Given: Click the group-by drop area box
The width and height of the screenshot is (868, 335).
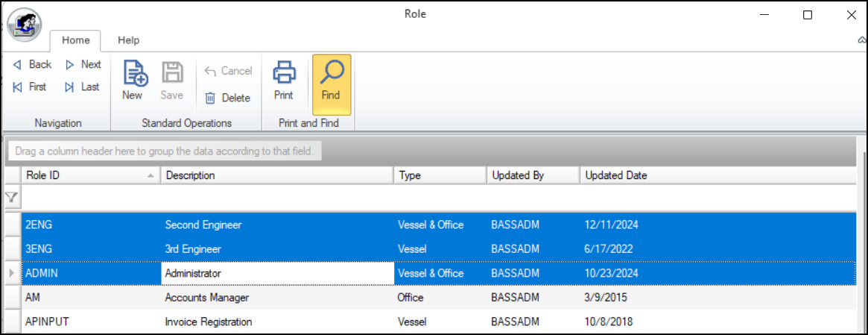Looking at the screenshot, I should [x=165, y=151].
